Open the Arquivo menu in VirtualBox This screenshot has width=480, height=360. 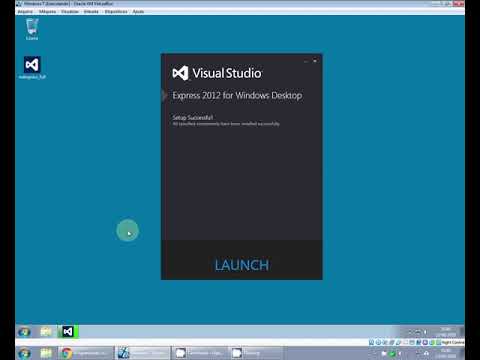(25, 12)
